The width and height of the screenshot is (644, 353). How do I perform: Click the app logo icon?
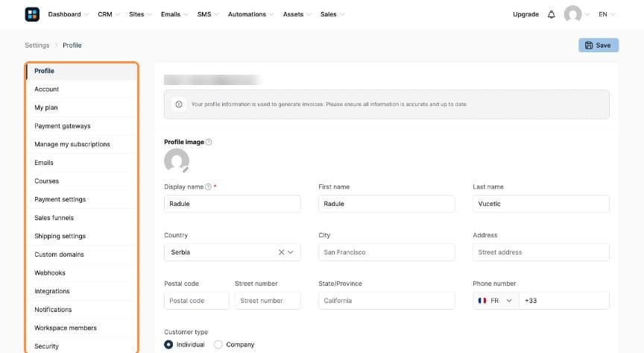point(32,14)
